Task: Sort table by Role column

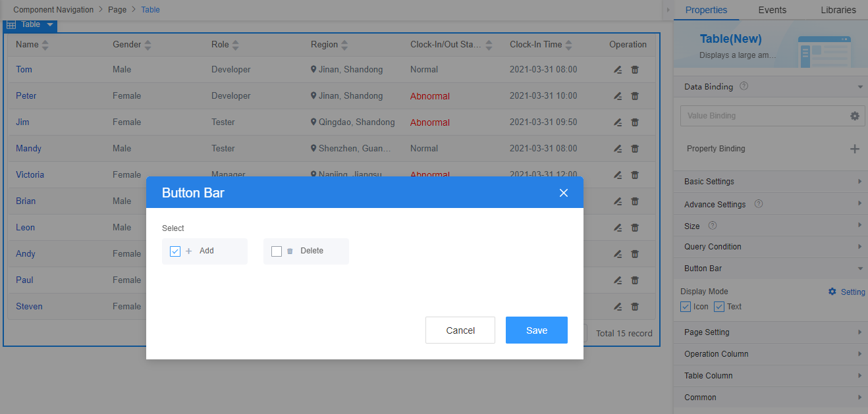Action: coord(235,45)
